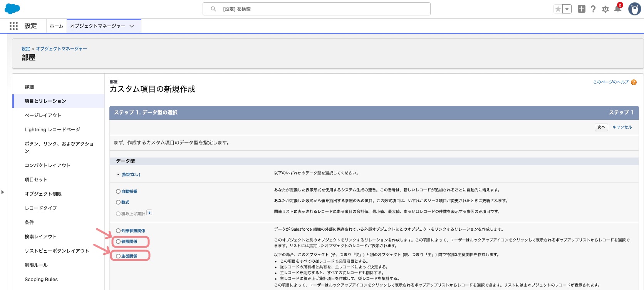644x290 pixels.
Task: Pick the 主従関係 radio option
Action: click(x=118, y=256)
